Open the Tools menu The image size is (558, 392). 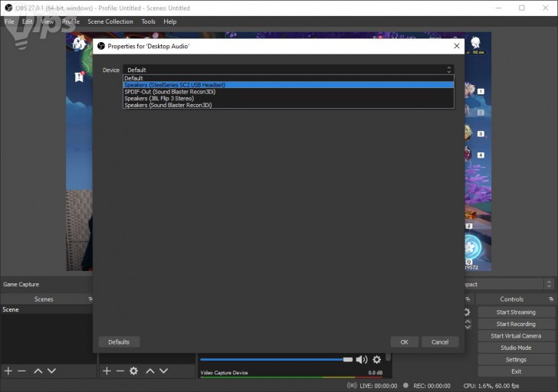148,21
